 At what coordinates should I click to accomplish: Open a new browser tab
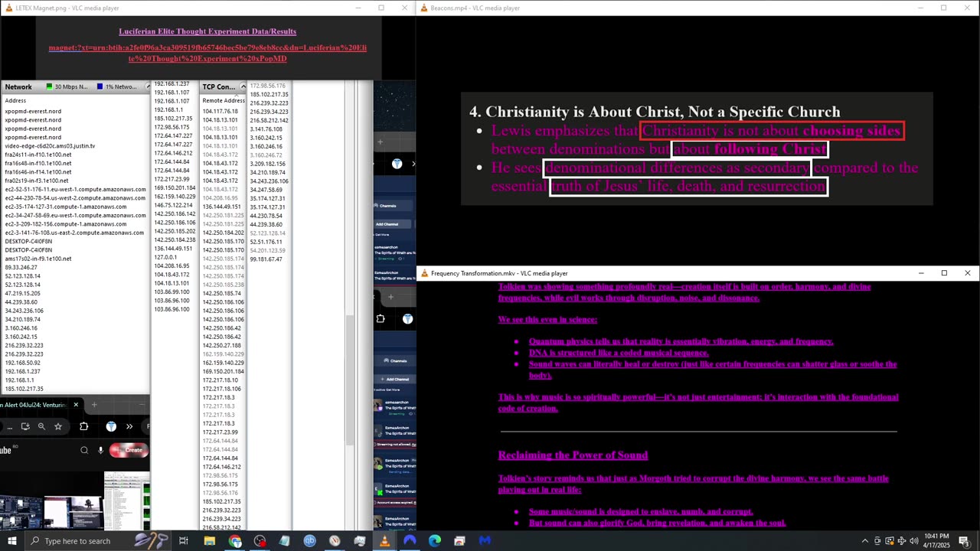(x=94, y=404)
